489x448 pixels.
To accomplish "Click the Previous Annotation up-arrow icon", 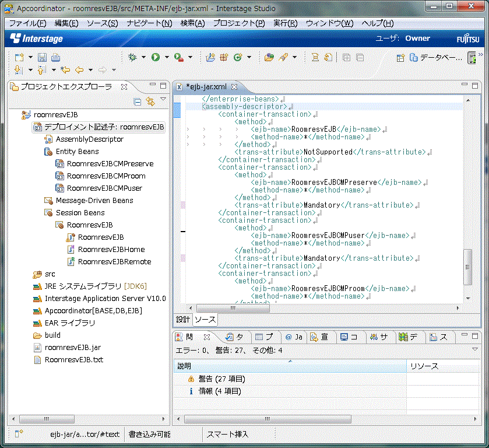I will (41, 70).
